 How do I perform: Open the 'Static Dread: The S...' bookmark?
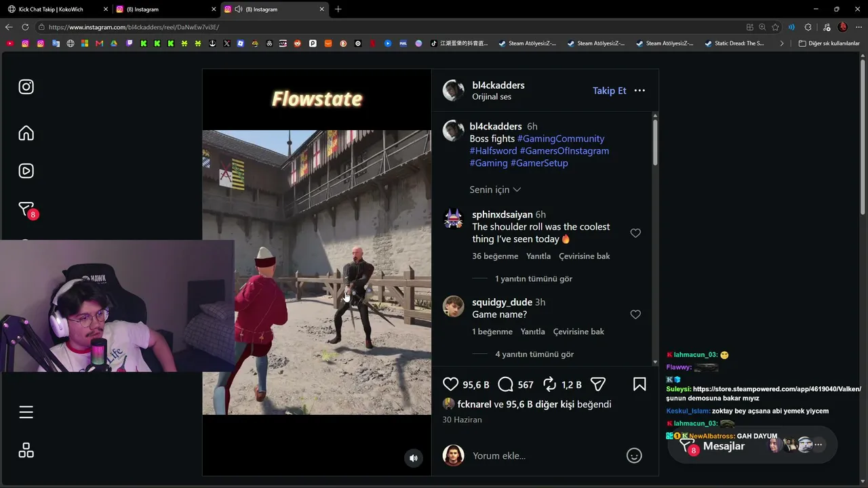click(x=734, y=43)
